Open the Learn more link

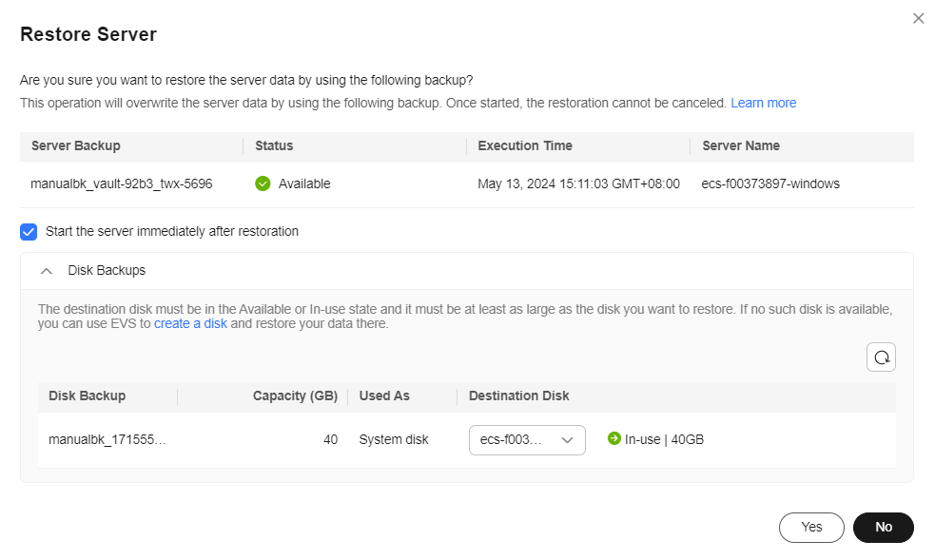pyautogui.click(x=763, y=103)
